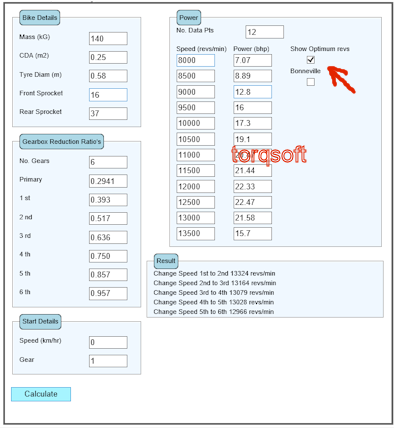Click the Calculate button
Image resolution: width=394 pixels, height=428 pixels.
[x=41, y=394]
